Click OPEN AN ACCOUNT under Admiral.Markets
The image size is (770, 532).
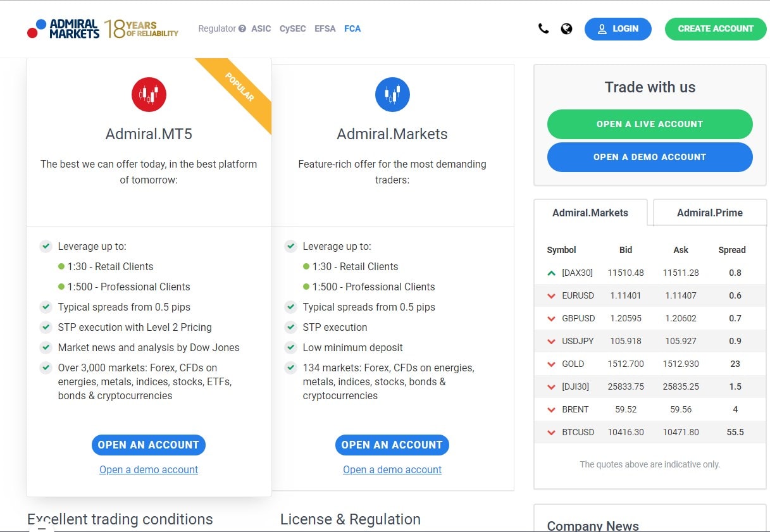coord(392,445)
